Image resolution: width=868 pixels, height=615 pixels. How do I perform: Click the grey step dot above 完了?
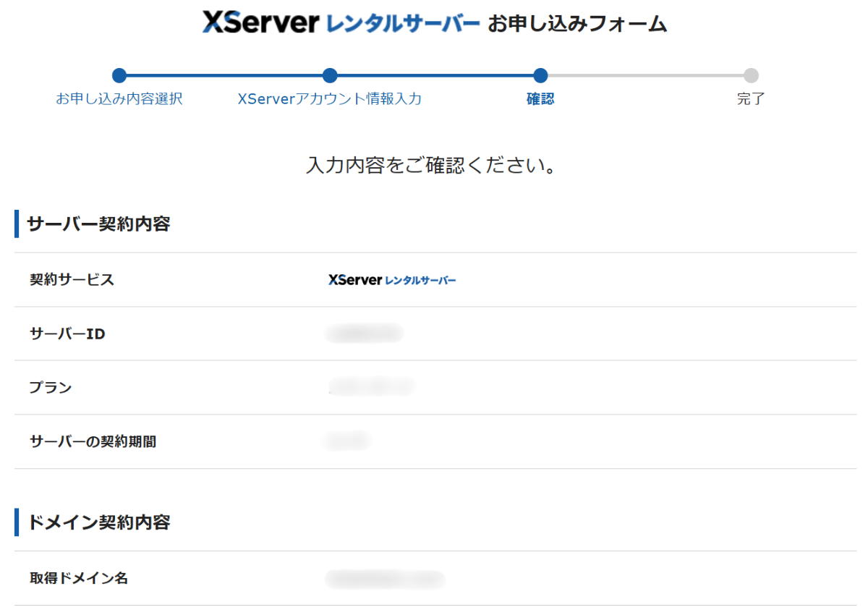tap(751, 75)
